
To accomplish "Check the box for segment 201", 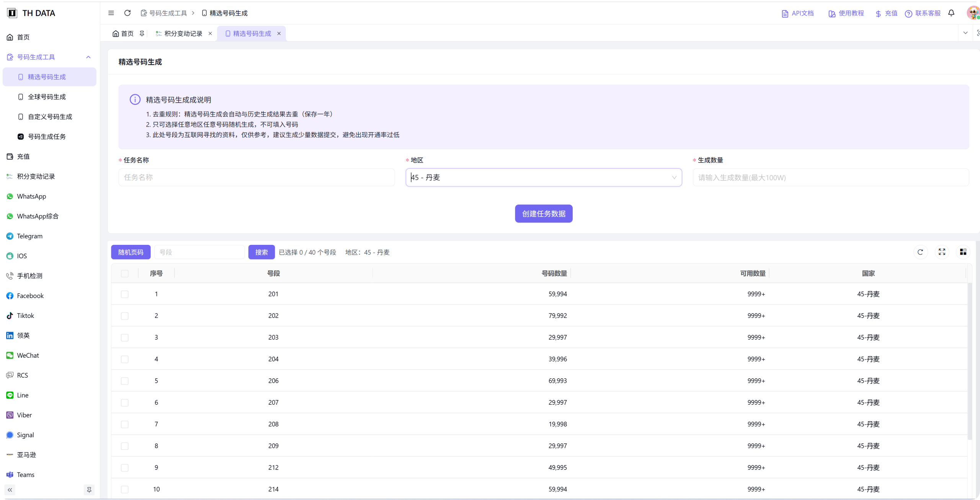I will pyautogui.click(x=124, y=294).
